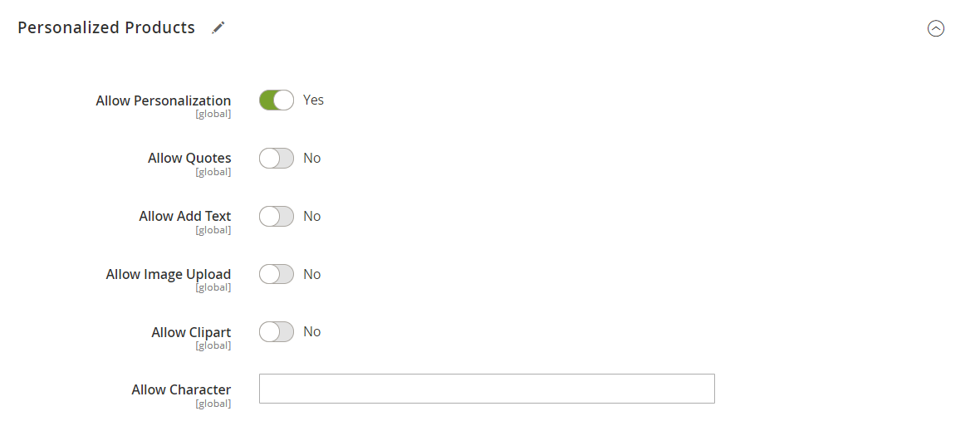Click the Allow Quotes field label

coord(189,158)
